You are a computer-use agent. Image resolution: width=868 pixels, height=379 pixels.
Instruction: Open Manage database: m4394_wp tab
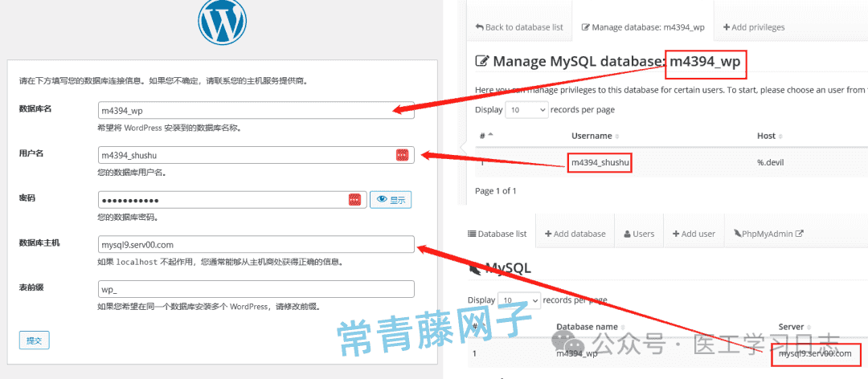[x=643, y=27]
